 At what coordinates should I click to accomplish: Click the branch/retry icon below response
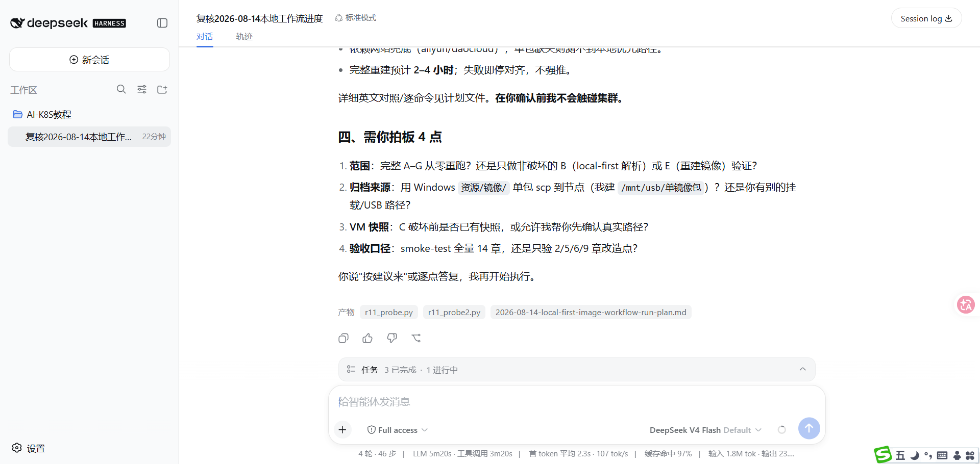416,338
